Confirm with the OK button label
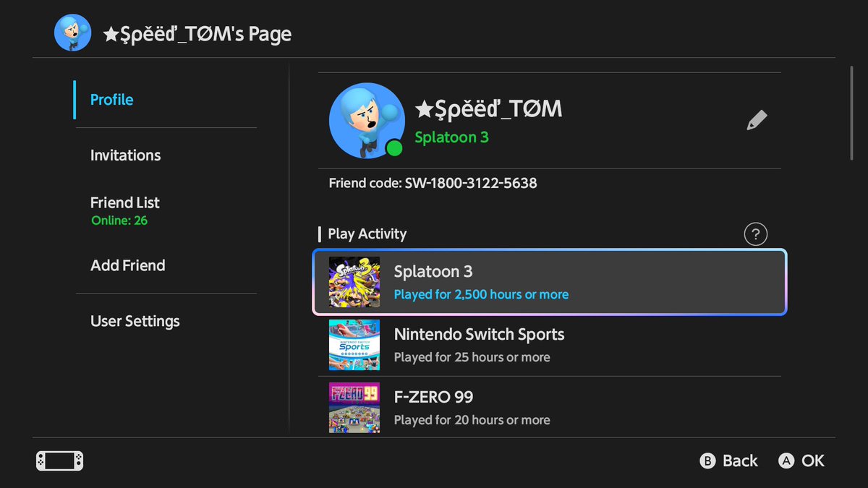 pos(813,461)
